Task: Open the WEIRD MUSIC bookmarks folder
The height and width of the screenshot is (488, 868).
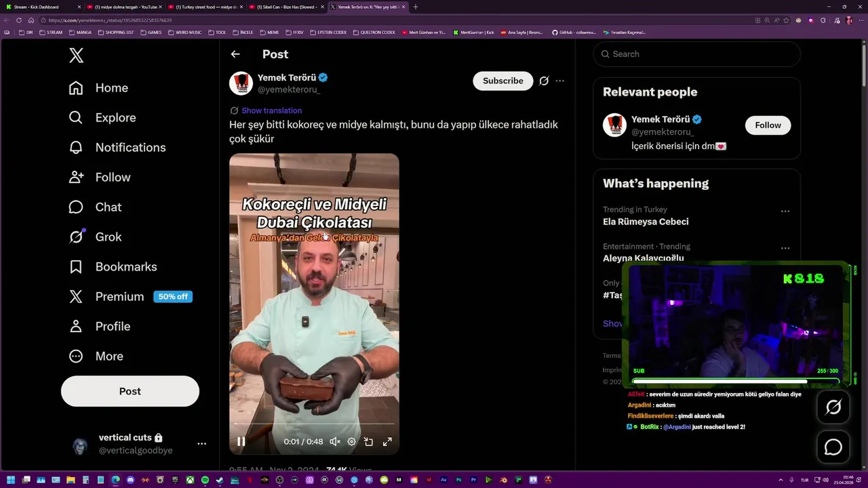Action: pos(185,32)
